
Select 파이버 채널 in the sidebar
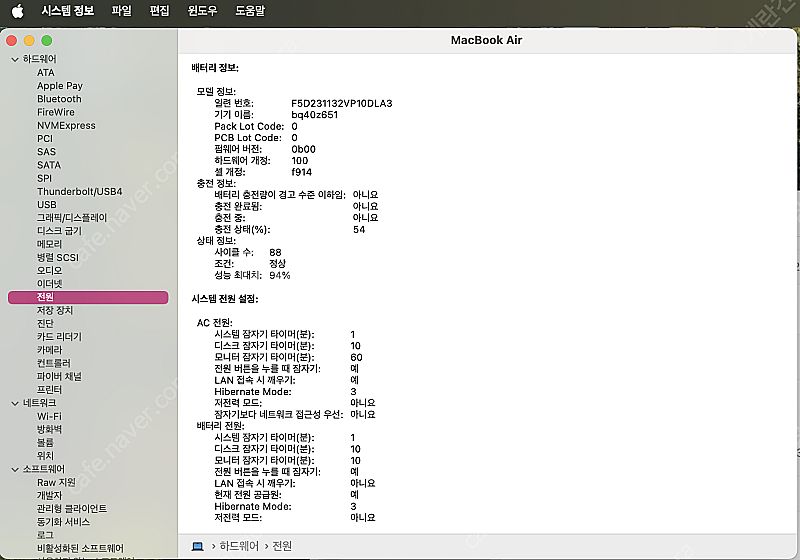(59, 377)
